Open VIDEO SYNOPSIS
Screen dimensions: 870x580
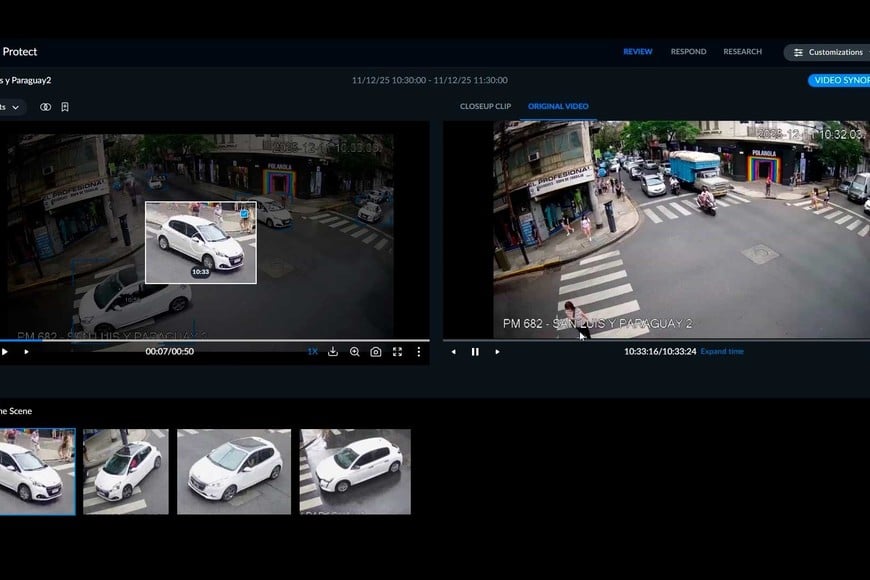pos(841,80)
